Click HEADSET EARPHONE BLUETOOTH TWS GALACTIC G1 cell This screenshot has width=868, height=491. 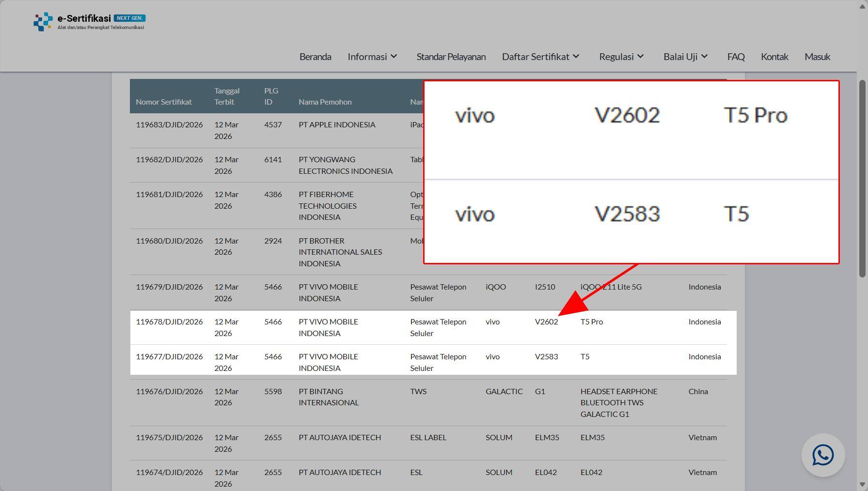619,402
